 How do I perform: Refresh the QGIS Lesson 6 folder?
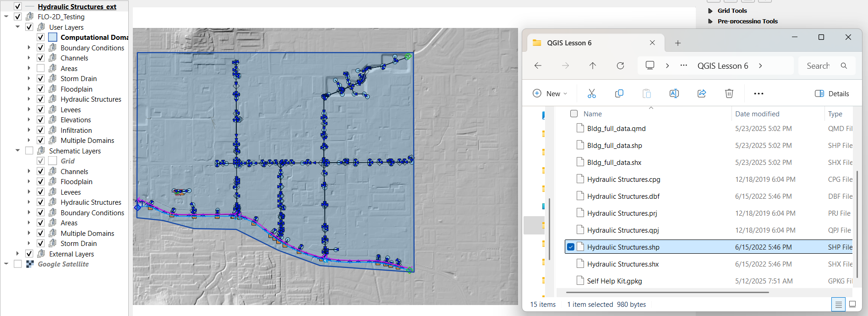pos(620,65)
